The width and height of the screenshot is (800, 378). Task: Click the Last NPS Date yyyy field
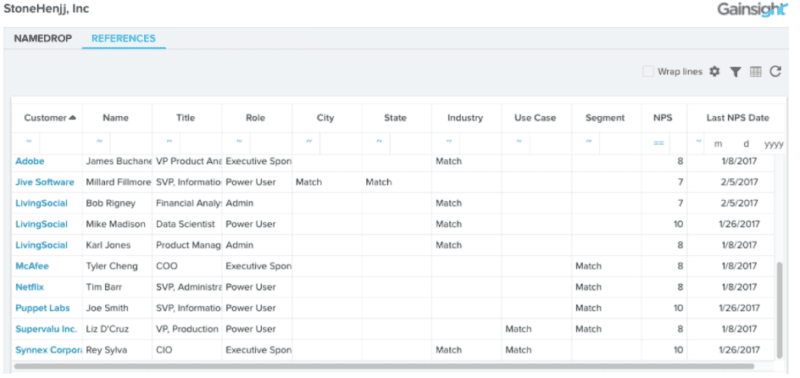click(x=774, y=144)
